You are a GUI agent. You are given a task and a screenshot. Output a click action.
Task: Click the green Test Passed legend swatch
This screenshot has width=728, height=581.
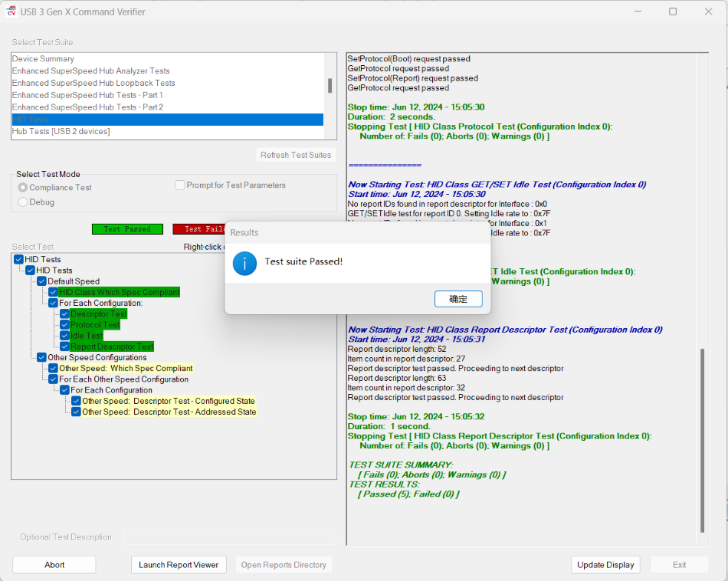pyautogui.click(x=128, y=229)
